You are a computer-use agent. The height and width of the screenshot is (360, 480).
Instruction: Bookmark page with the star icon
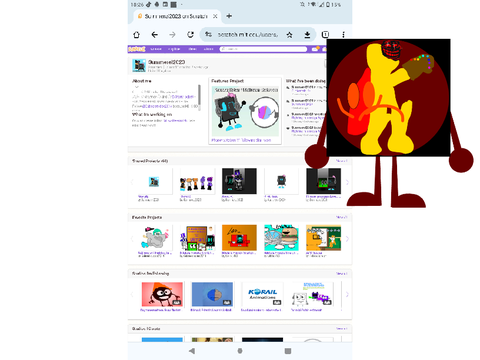pos(289,35)
